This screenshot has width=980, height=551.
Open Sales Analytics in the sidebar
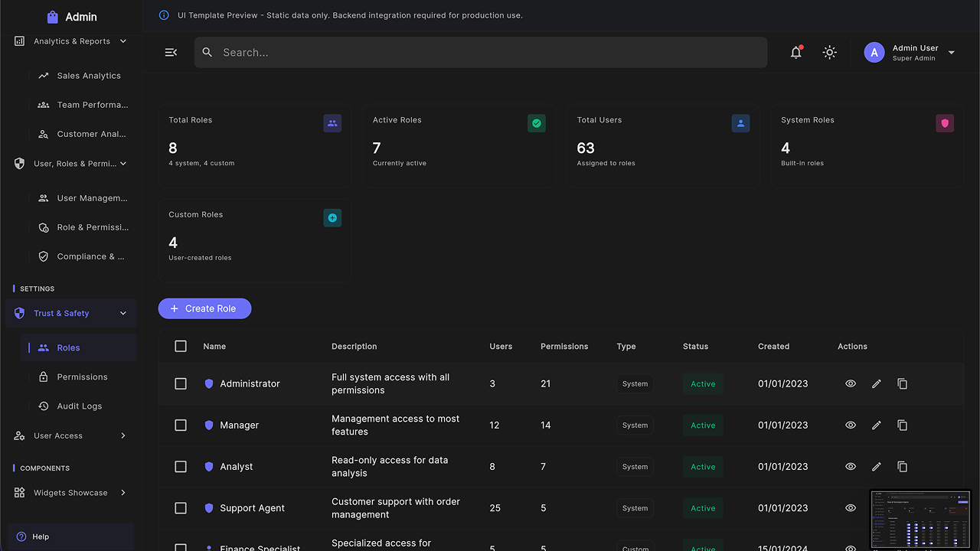click(x=80, y=76)
